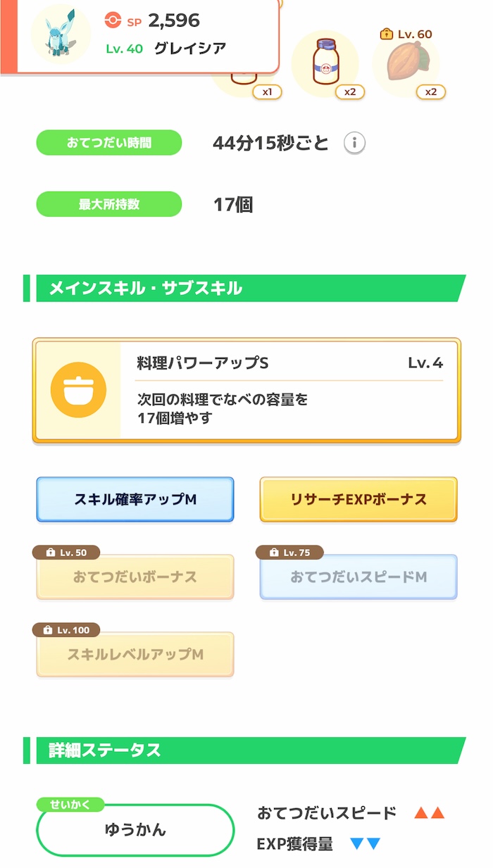493x868 pixels.
Task: Click the lock icon beside Lv.100
Action: point(47,630)
